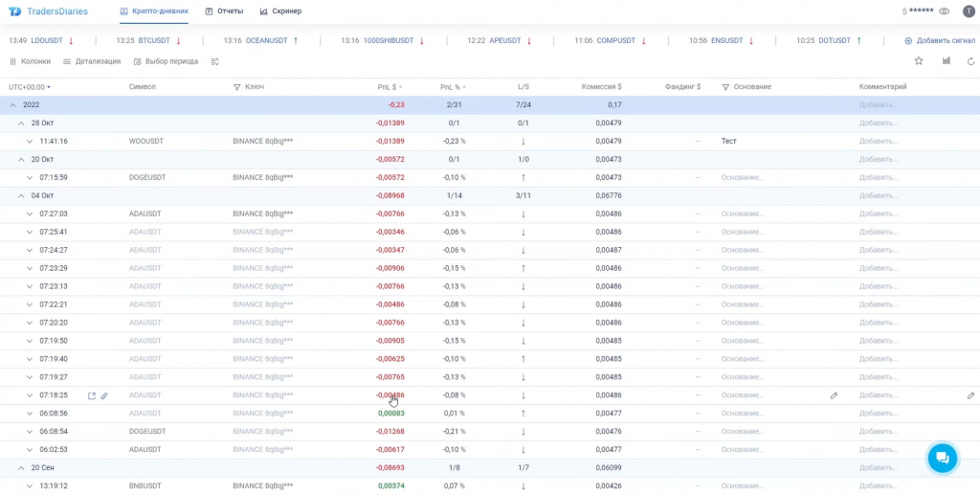Open the user profile avatar
The image size is (980, 495).
pyautogui.click(x=968, y=11)
